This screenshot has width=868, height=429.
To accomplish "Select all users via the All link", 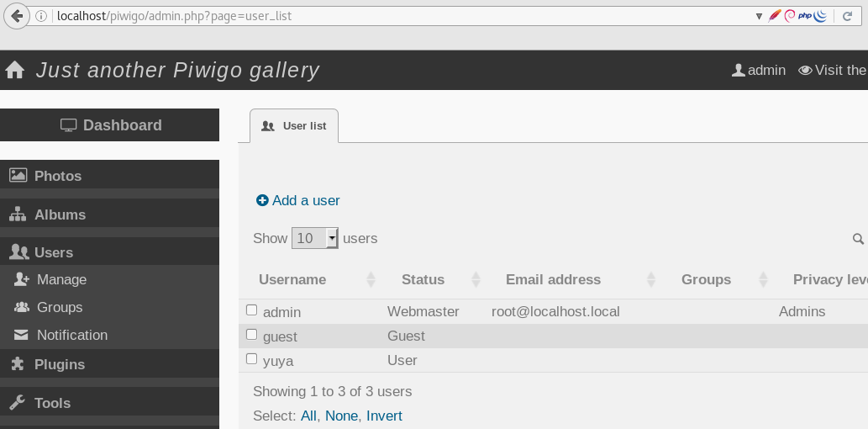I will (x=308, y=416).
